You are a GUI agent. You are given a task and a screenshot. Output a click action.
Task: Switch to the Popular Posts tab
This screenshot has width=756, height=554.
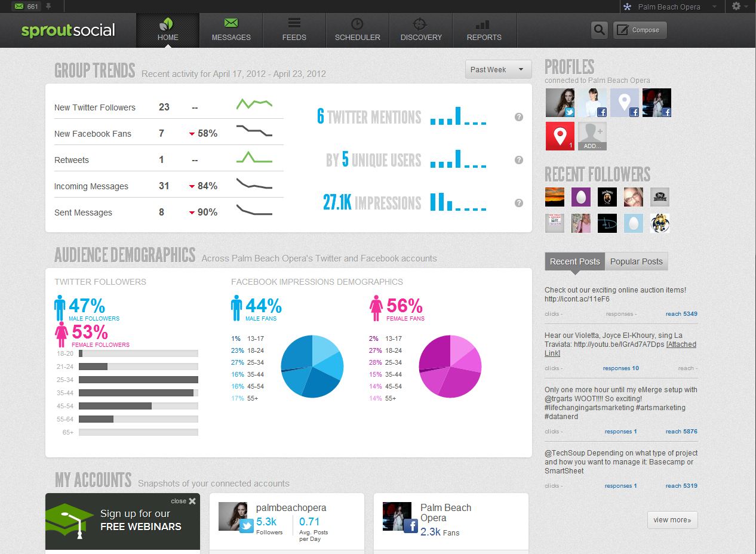click(x=636, y=261)
